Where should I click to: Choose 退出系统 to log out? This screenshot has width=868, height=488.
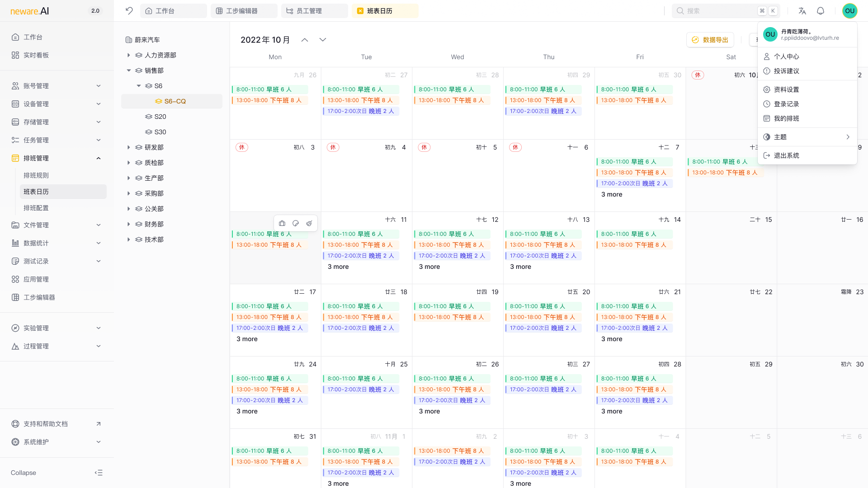pos(807,155)
